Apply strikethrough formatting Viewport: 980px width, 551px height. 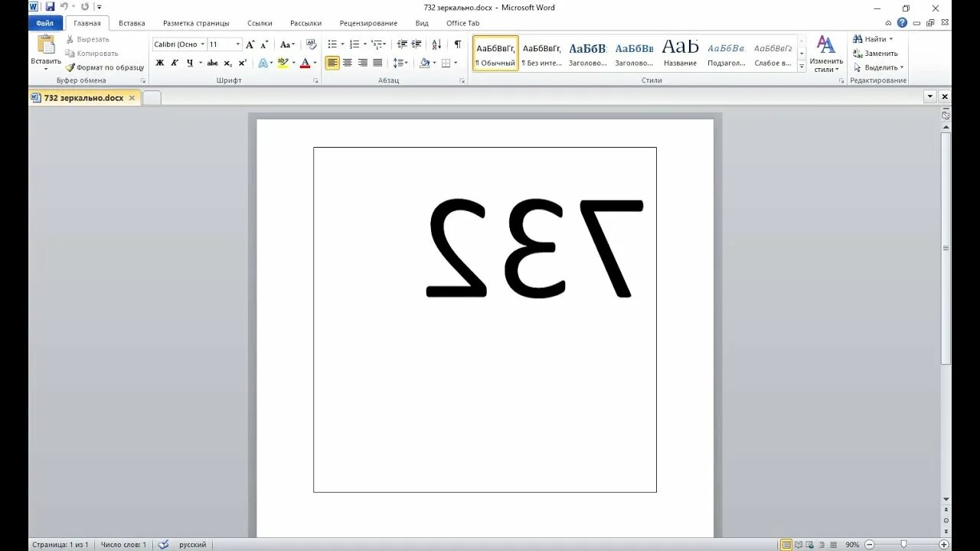click(212, 63)
